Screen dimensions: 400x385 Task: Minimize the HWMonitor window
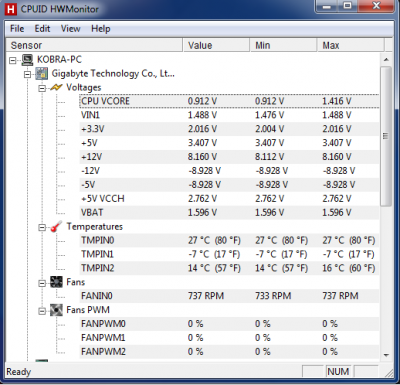[327, 6]
